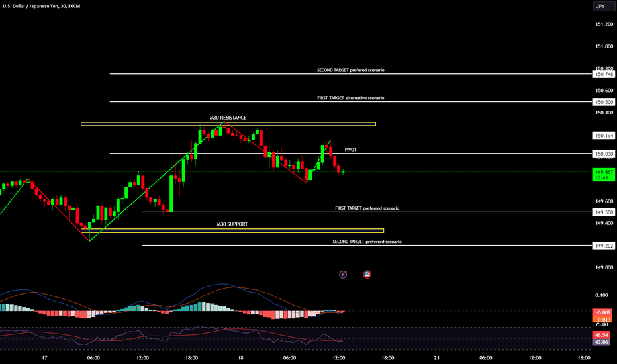Click the PIVOT line label

(x=351, y=150)
